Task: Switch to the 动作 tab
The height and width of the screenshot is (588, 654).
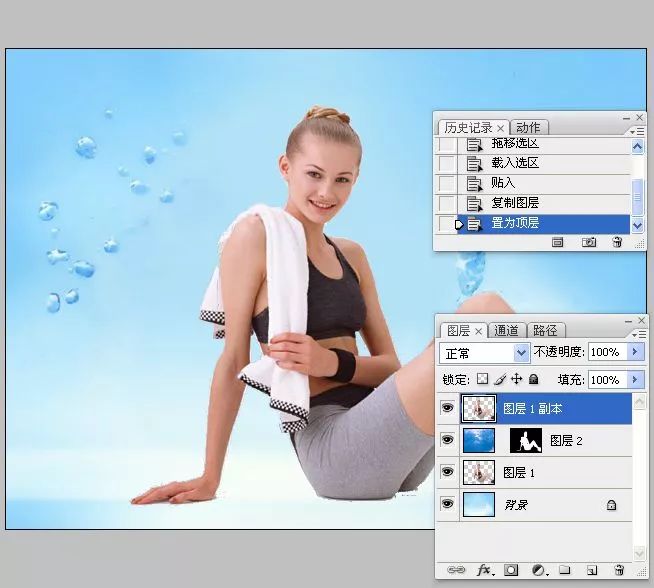Action: [528, 127]
